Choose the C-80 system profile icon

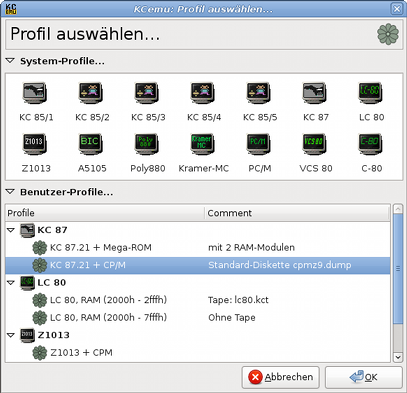click(371, 144)
